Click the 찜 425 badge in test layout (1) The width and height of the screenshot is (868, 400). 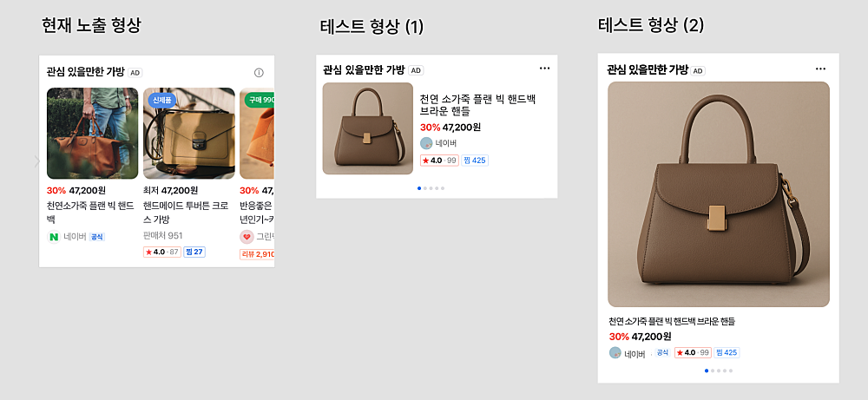[475, 161]
